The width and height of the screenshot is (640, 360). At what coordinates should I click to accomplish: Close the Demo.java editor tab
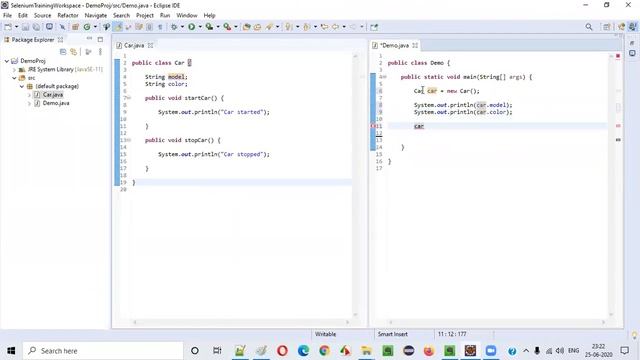415,45
